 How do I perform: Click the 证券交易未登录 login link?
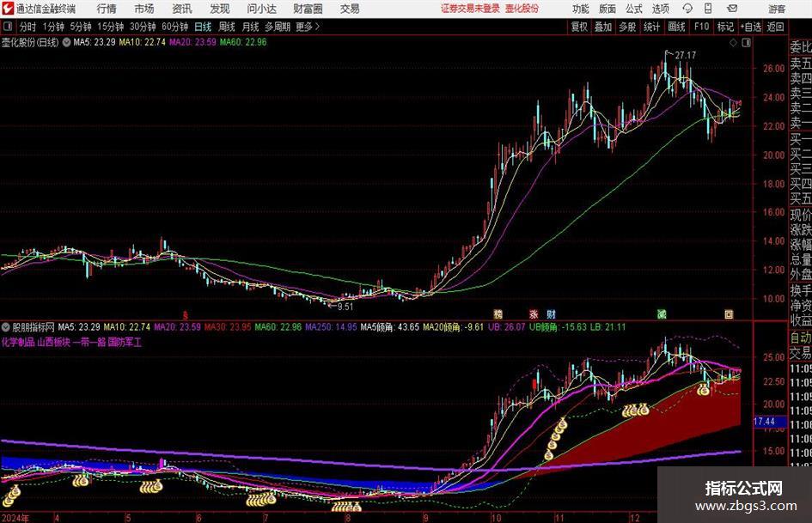[x=470, y=9]
